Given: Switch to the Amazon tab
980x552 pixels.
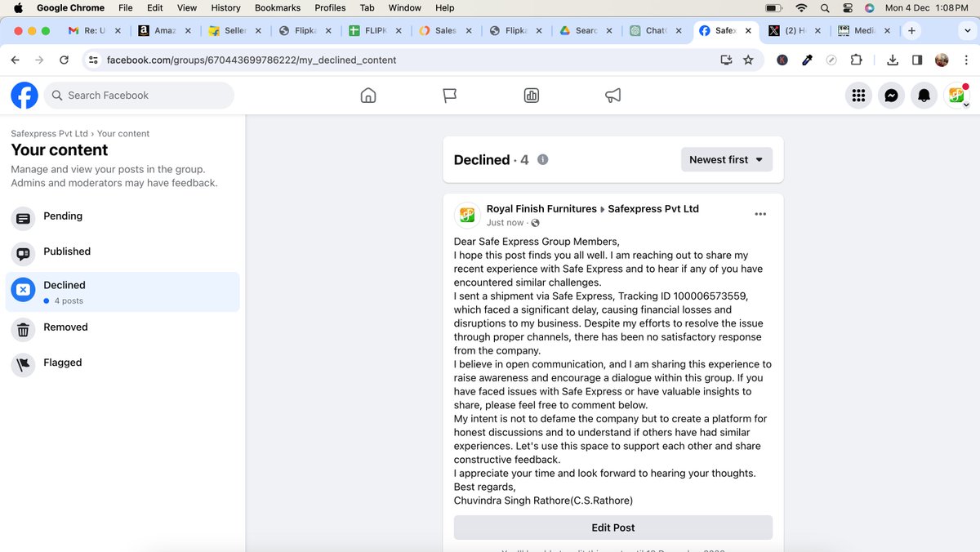Looking at the screenshot, I should 165,31.
